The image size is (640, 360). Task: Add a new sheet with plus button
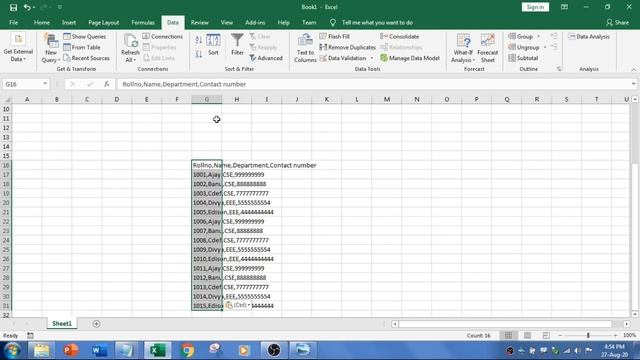96,324
